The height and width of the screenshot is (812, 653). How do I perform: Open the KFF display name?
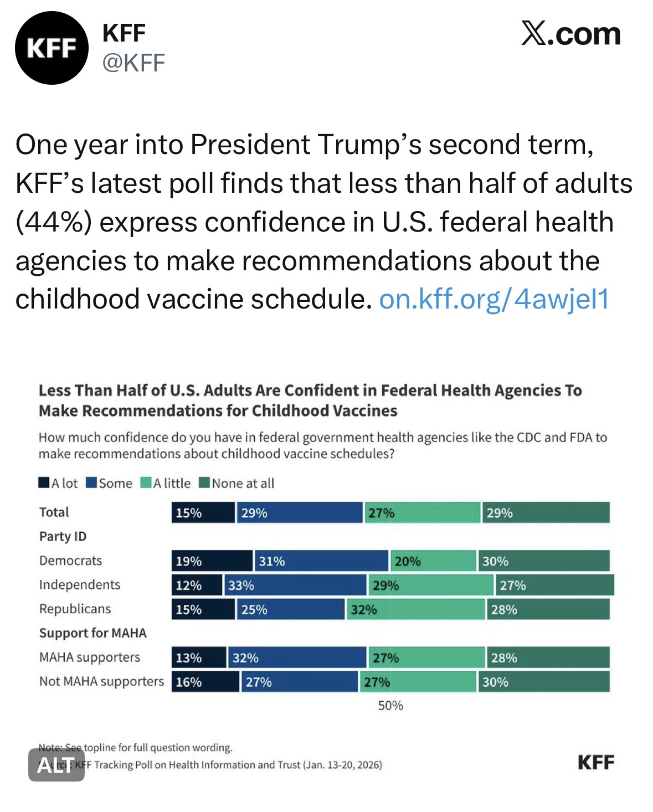click(x=124, y=34)
